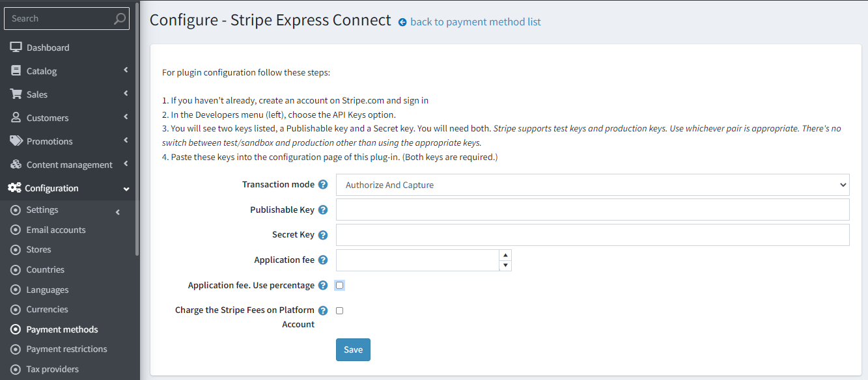Click the search magnifier icon

click(119, 19)
